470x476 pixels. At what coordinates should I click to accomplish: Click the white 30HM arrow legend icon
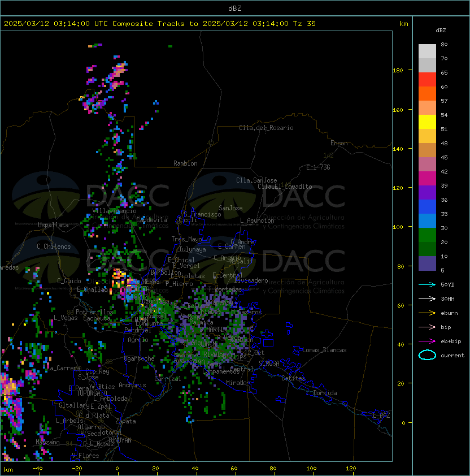(x=427, y=298)
